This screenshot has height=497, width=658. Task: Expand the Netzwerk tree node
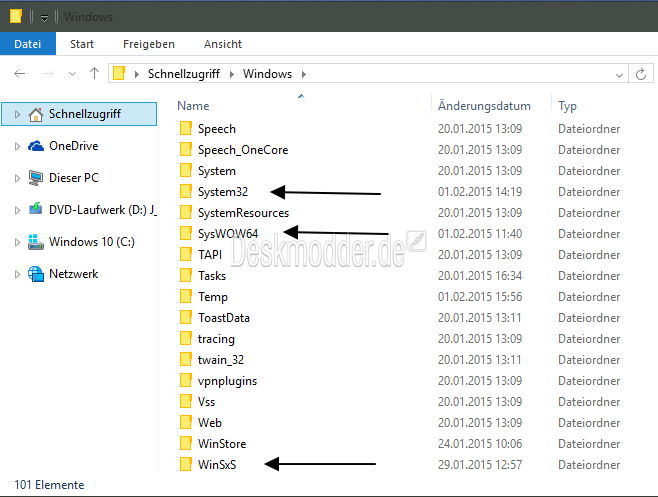(17, 274)
